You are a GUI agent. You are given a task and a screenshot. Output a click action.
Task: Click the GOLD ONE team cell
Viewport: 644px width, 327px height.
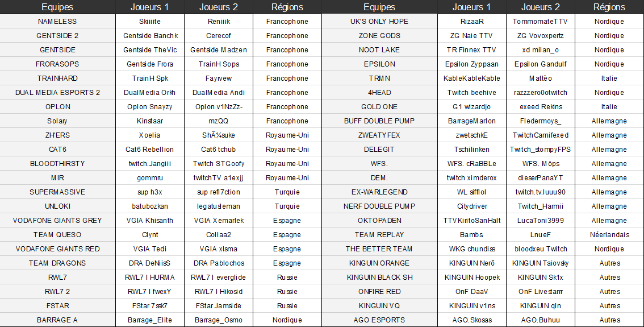click(x=379, y=107)
